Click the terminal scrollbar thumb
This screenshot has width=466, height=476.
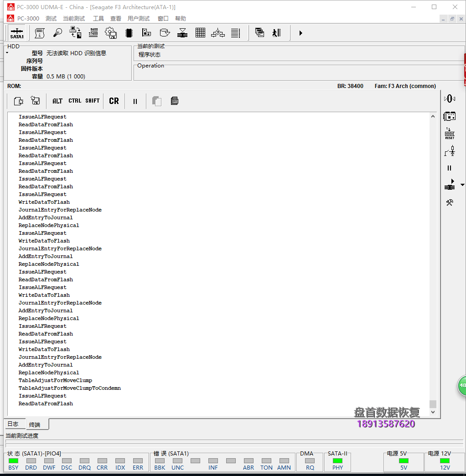point(433,404)
